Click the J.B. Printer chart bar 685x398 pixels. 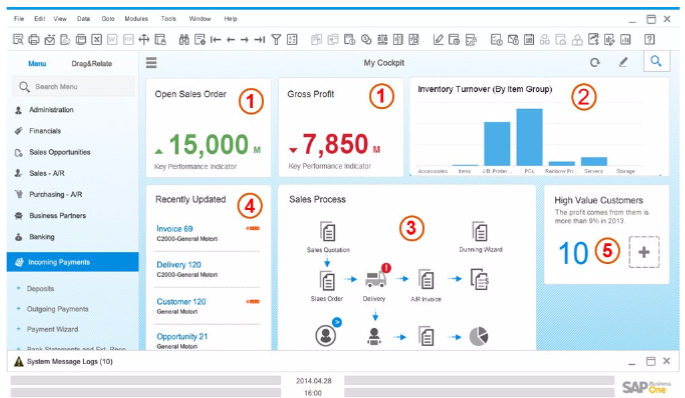pyautogui.click(x=497, y=144)
